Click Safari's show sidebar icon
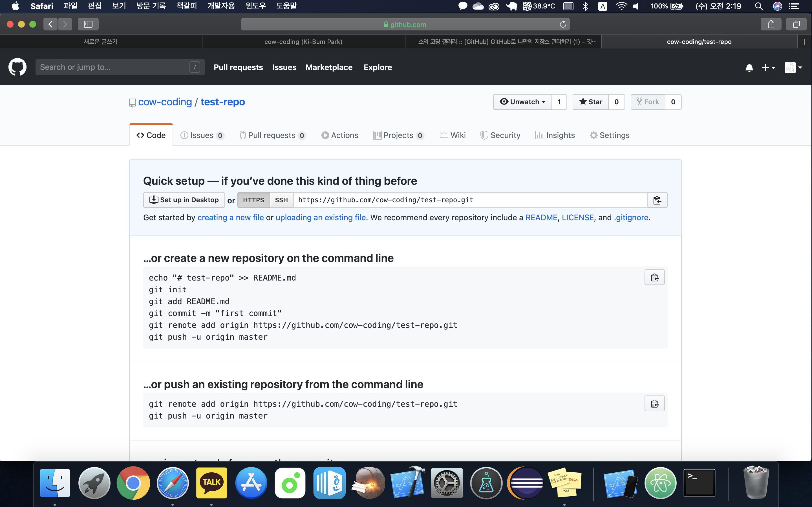The height and width of the screenshot is (507, 812). [x=88, y=24]
